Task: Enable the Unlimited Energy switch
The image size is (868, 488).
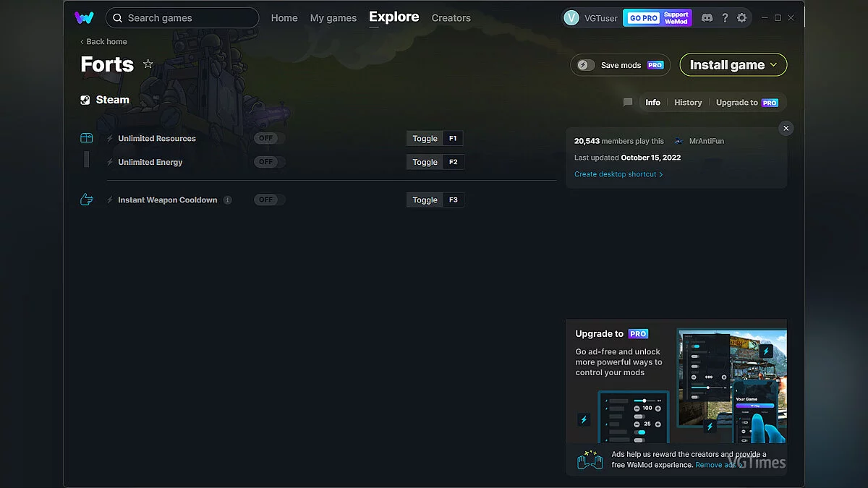Action: [x=269, y=162]
